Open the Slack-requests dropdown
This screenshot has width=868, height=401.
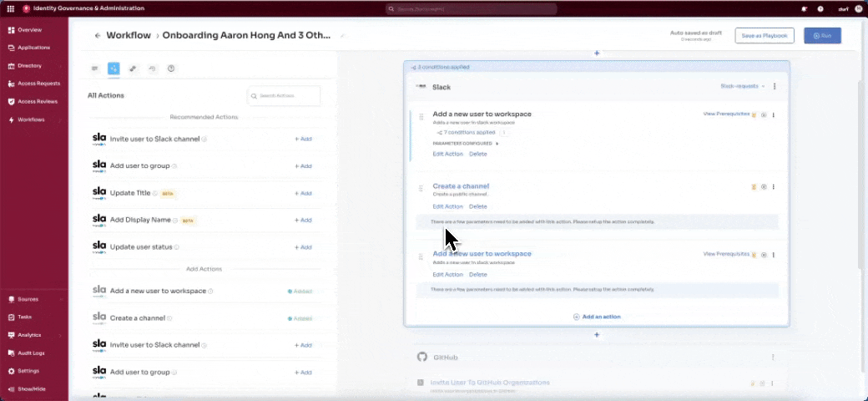click(x=742, y=86)
